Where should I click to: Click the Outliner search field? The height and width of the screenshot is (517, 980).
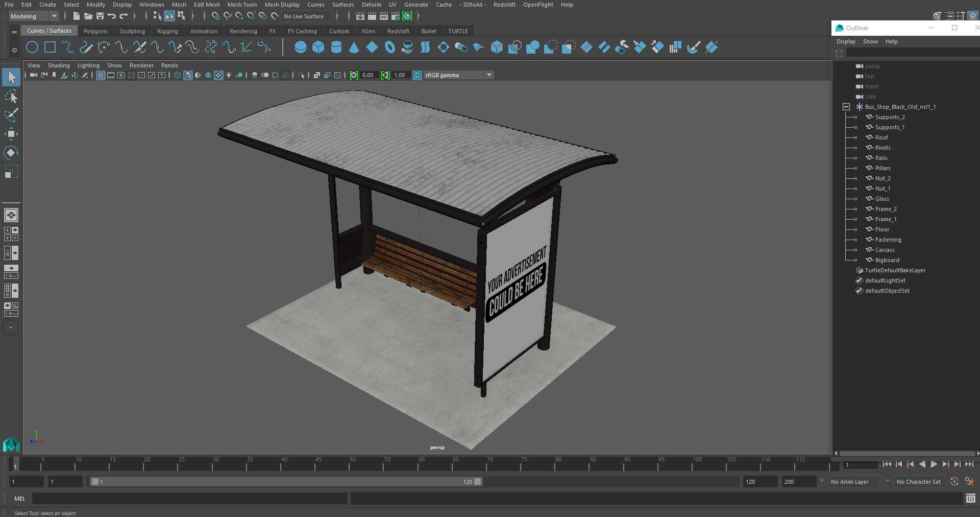pyautogui.click(x=913, y=53)
